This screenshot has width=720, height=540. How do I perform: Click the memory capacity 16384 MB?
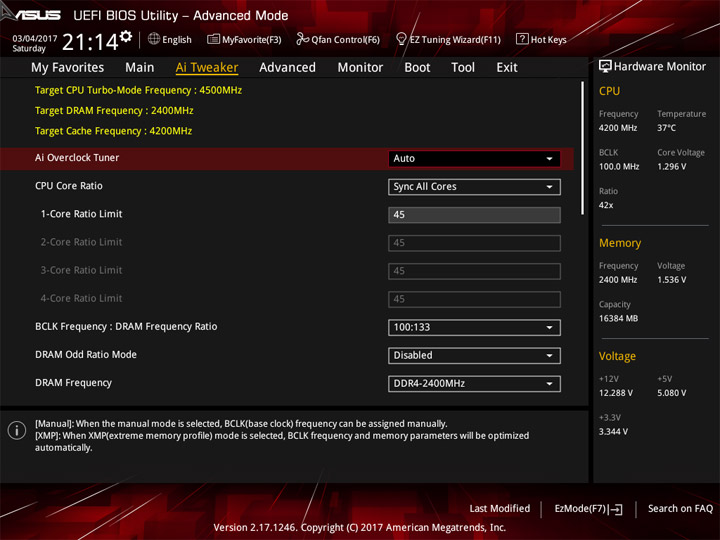(x=618, y=319)
